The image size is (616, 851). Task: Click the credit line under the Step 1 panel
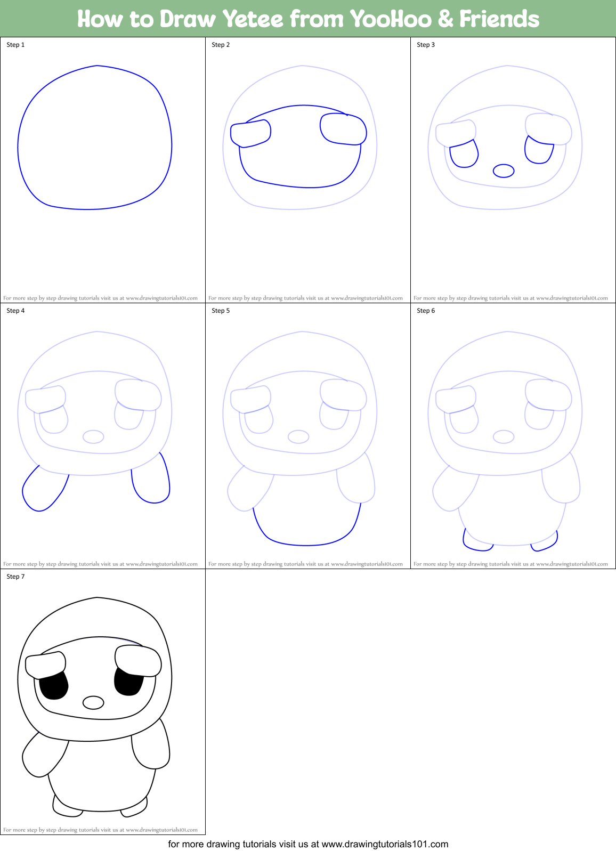[x=100, y=298]
